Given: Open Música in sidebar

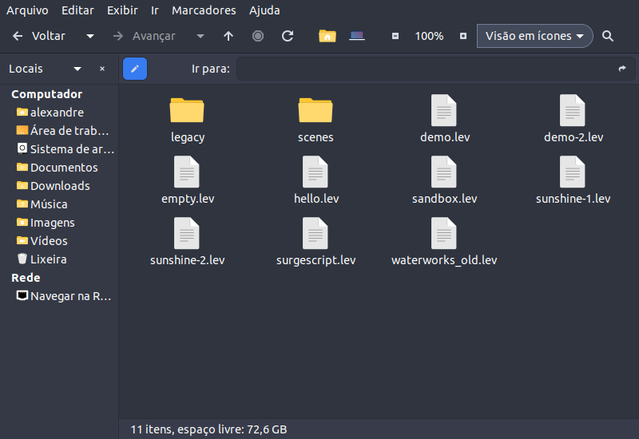Looking at the screenshot, I should click(42, 204).
